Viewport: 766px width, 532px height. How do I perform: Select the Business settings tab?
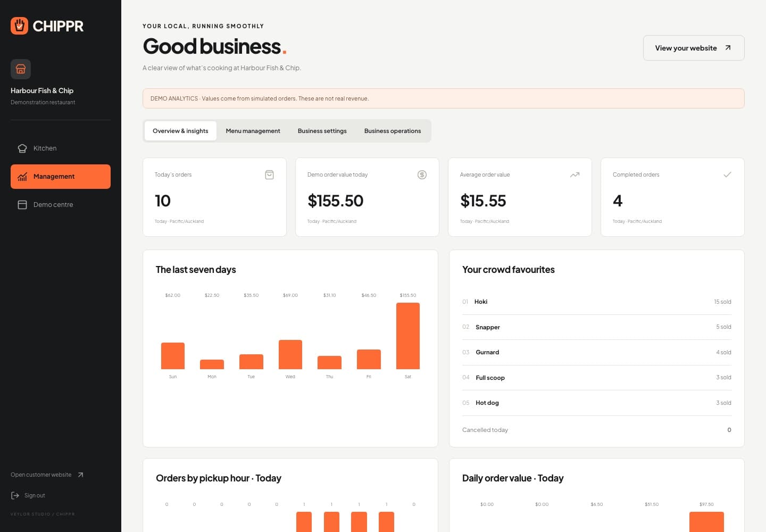point(322,131)
